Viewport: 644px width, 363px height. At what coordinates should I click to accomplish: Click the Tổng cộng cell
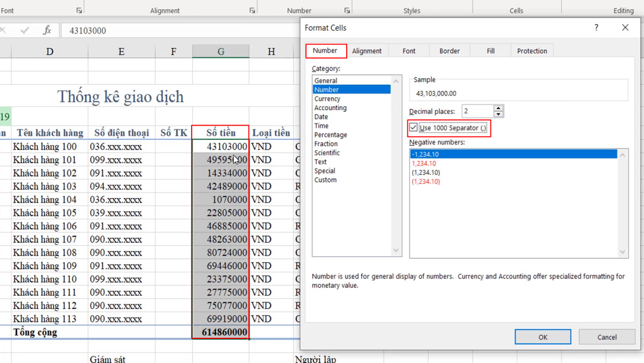[50, 332]
